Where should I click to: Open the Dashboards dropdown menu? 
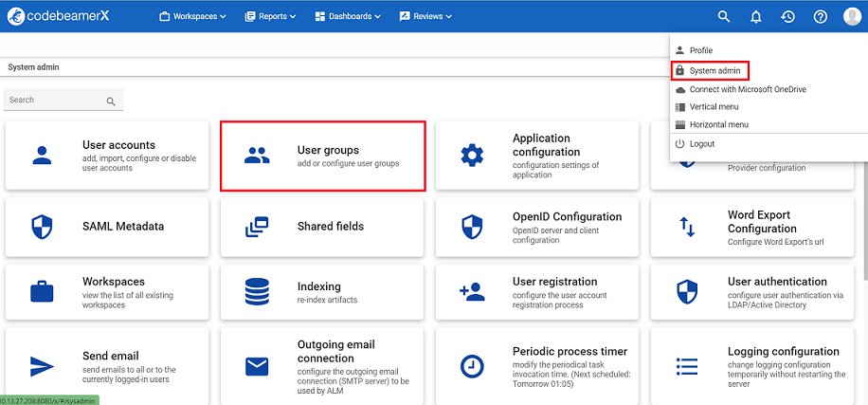(x=348, y=16)
